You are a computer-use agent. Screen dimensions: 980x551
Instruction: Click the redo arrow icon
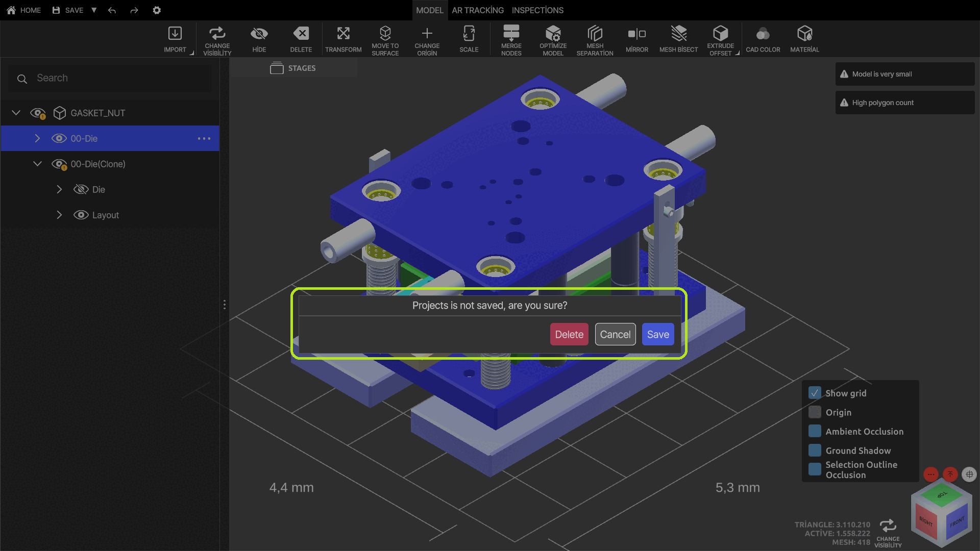134,10
